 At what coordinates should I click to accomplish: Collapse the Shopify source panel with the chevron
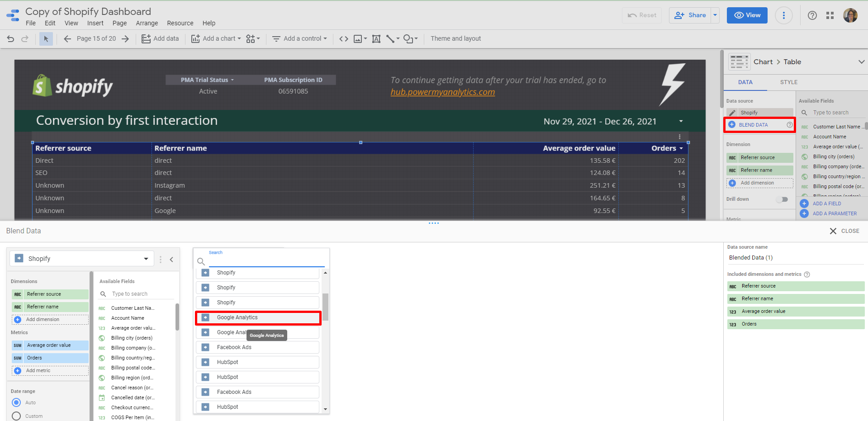171,259
